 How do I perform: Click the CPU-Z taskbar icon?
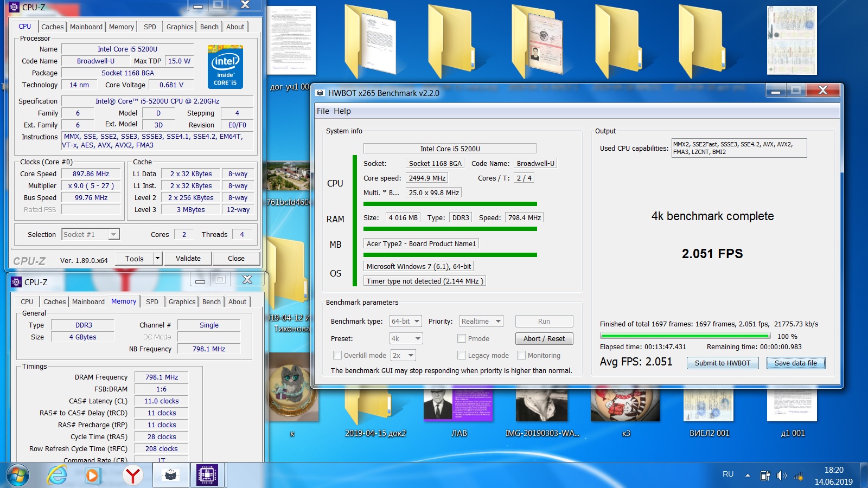pyautogui.click(x=207, y=476)
